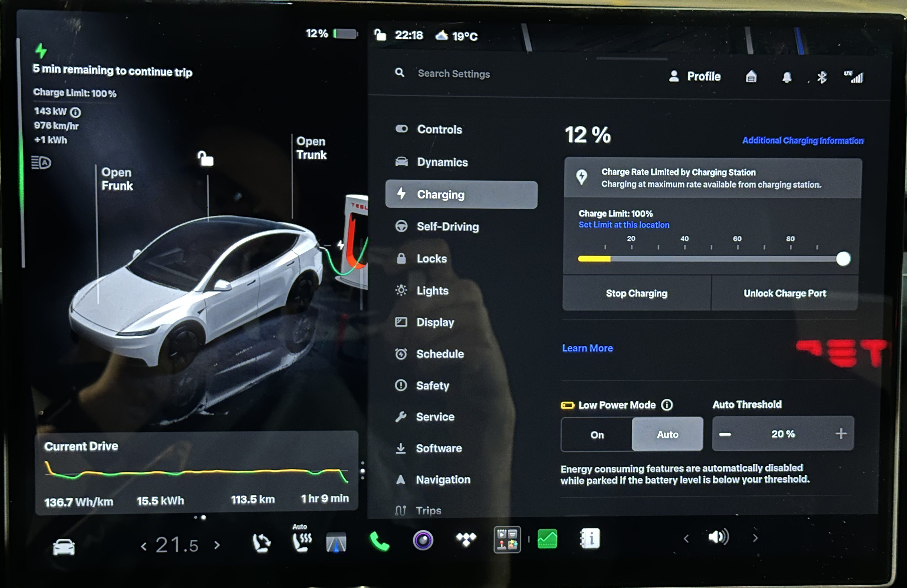Toggle the Auto heated seat icon

(302, 538)
